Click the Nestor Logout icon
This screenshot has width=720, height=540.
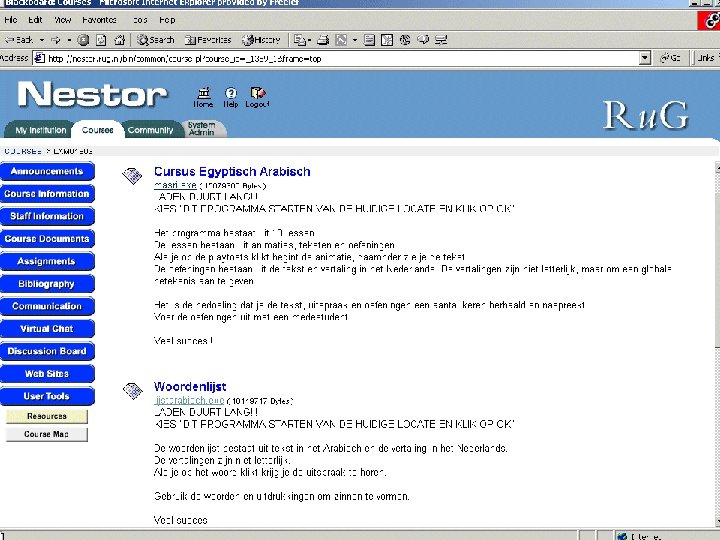tap(257, 97)
